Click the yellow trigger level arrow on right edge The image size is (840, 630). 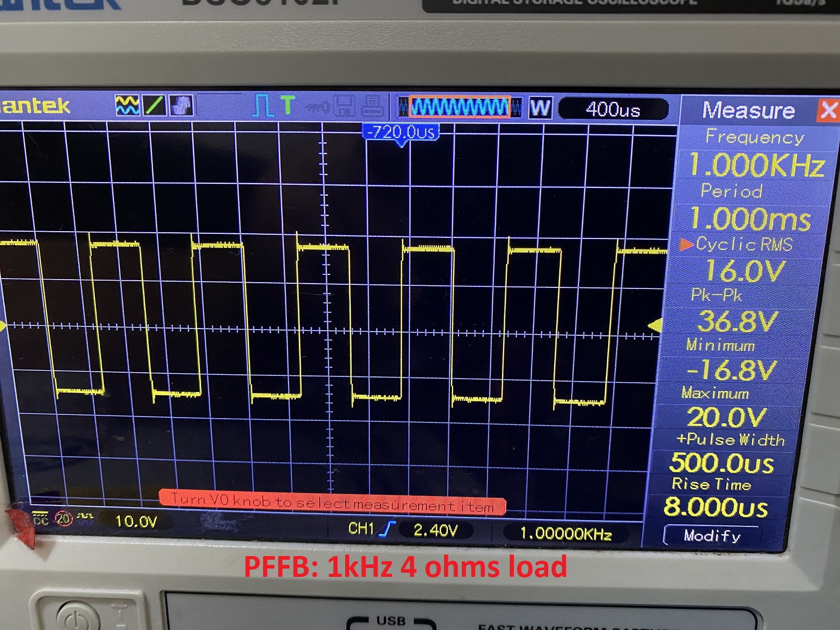(655, 326)
